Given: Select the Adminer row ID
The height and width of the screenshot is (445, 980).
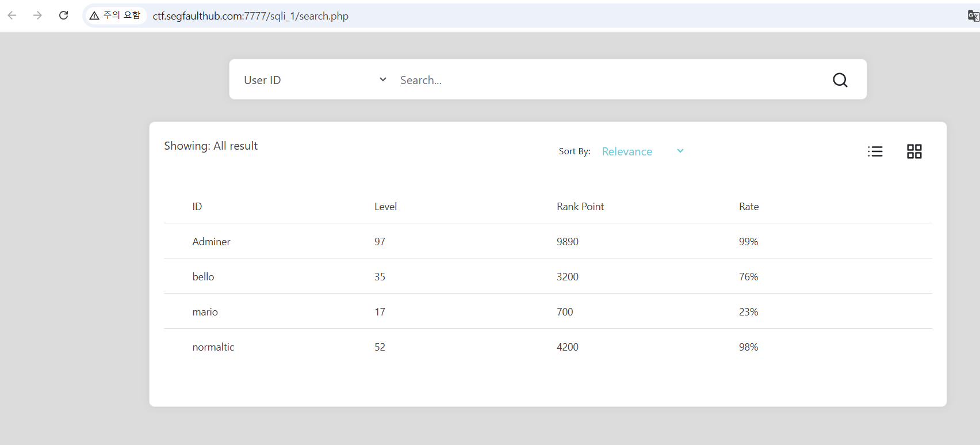Looking at the screenshot, I should 211,242.
